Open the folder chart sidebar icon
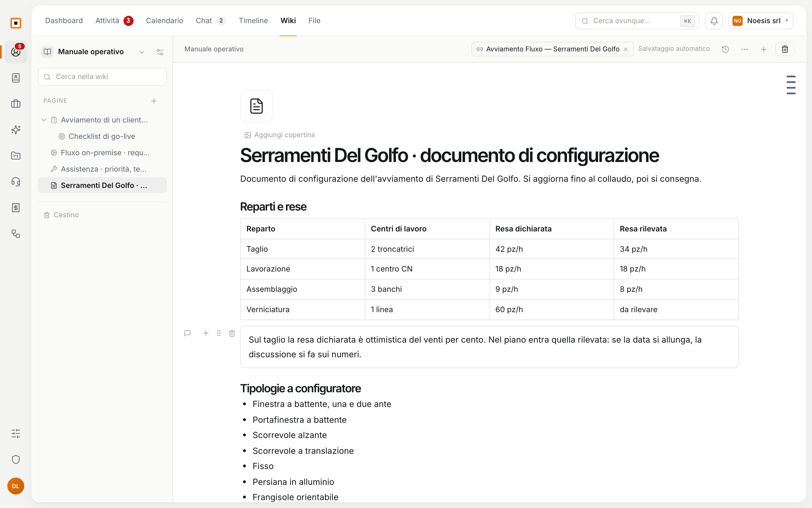The height and width of the screenshot is (508, 812). pyautogui.click(x=16, y=156)
